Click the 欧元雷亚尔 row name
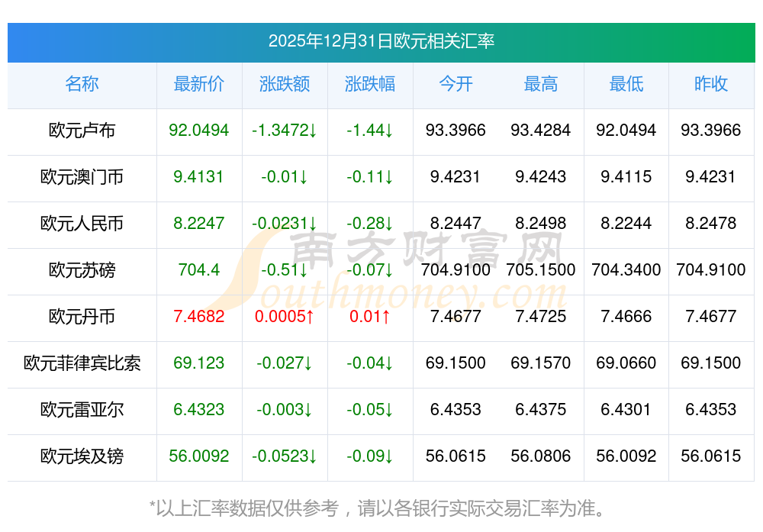The height and width of the screenshot is (532, 763). tap(82, 409)
